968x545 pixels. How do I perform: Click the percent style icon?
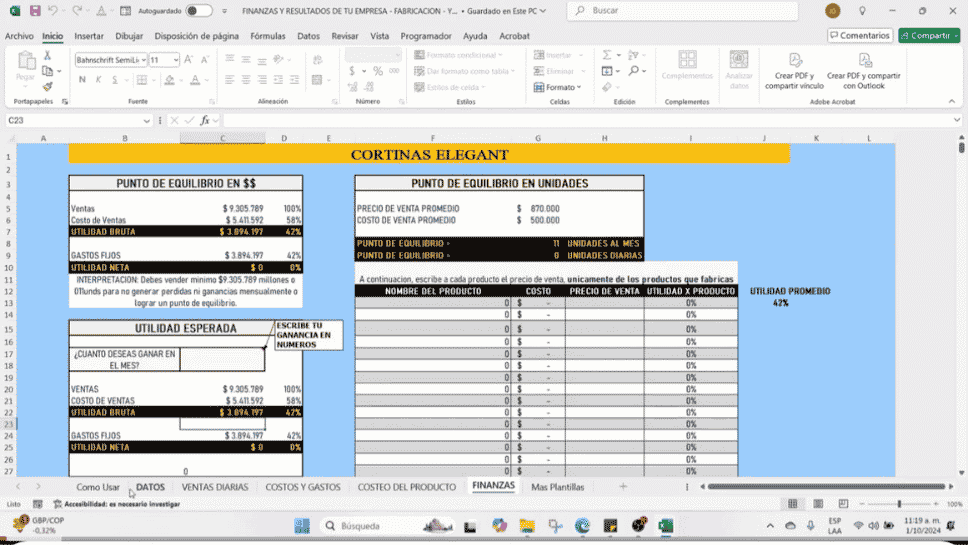tap(378, 72)
